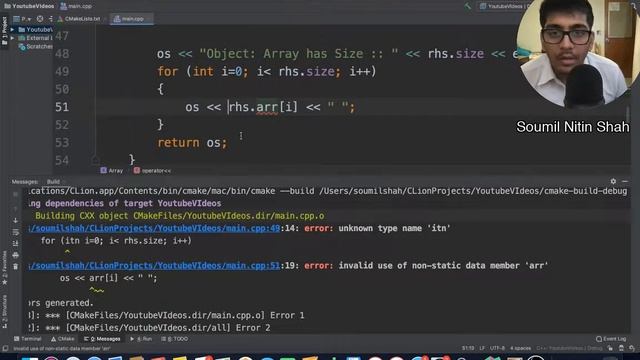Image resolution: width=640 pixels, height=360 pixels.
Task: Toggle the Structure side tool window tab
Action: coord(4,312)
